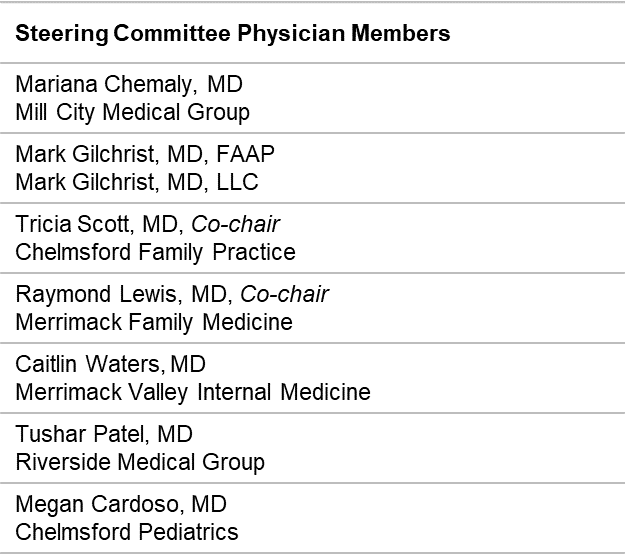626x560 pixels.
Task: Select Megan Cardoso, MD entry
Action: click(x=121, y=505)
